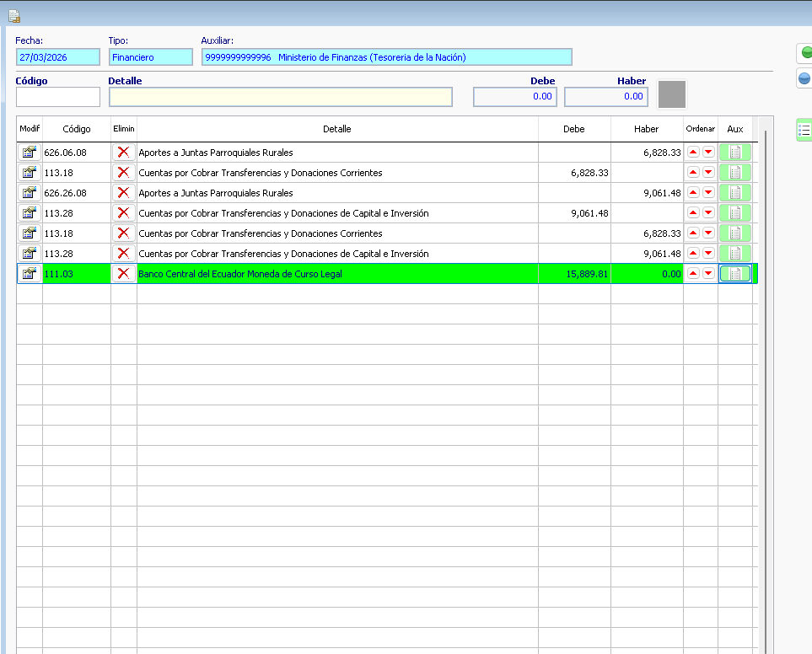Edit the Banco Central del Ecuador entry
Image resolution: width=812 pixels, height=654 pixels.
tap(30, 273)
